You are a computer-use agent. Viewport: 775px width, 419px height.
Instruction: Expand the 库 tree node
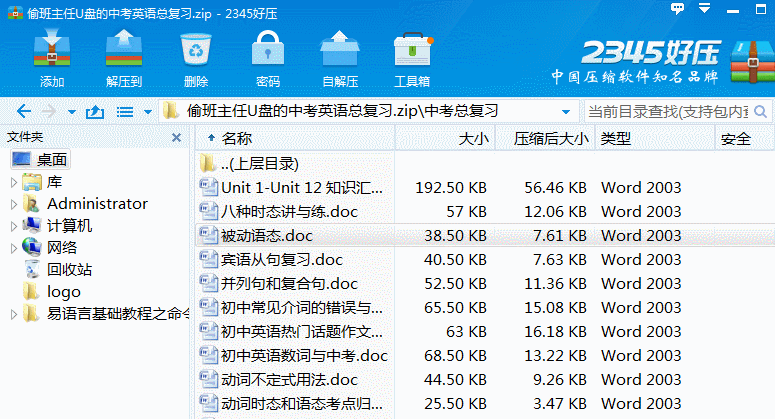tap(13, 181)
